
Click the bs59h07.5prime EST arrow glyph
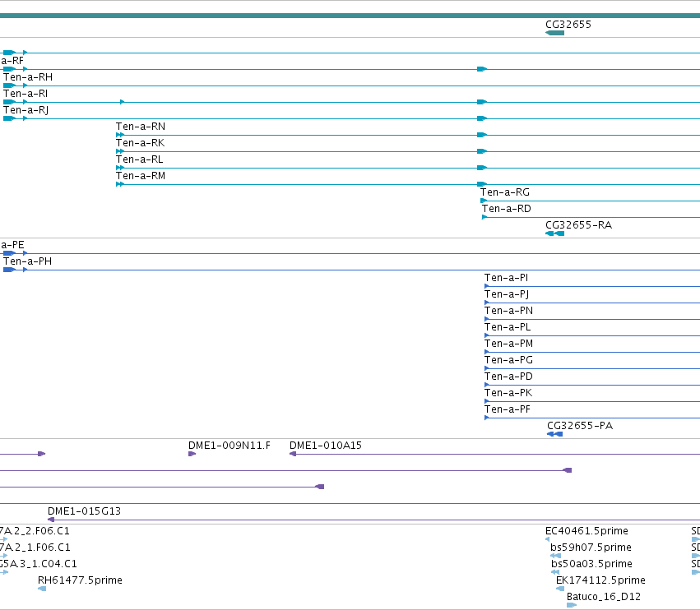click(555, 556)
